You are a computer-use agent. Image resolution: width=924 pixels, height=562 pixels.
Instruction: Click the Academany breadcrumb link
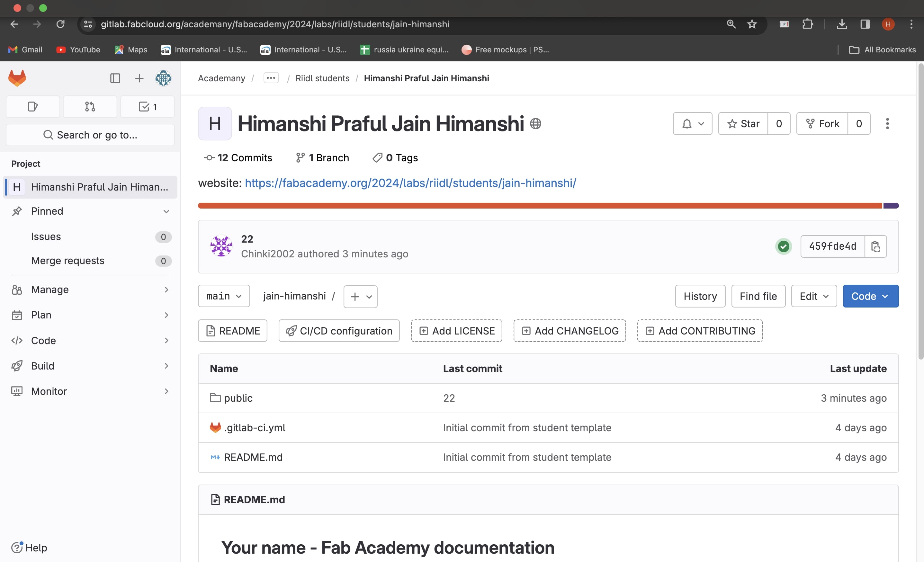coord(221,78)
